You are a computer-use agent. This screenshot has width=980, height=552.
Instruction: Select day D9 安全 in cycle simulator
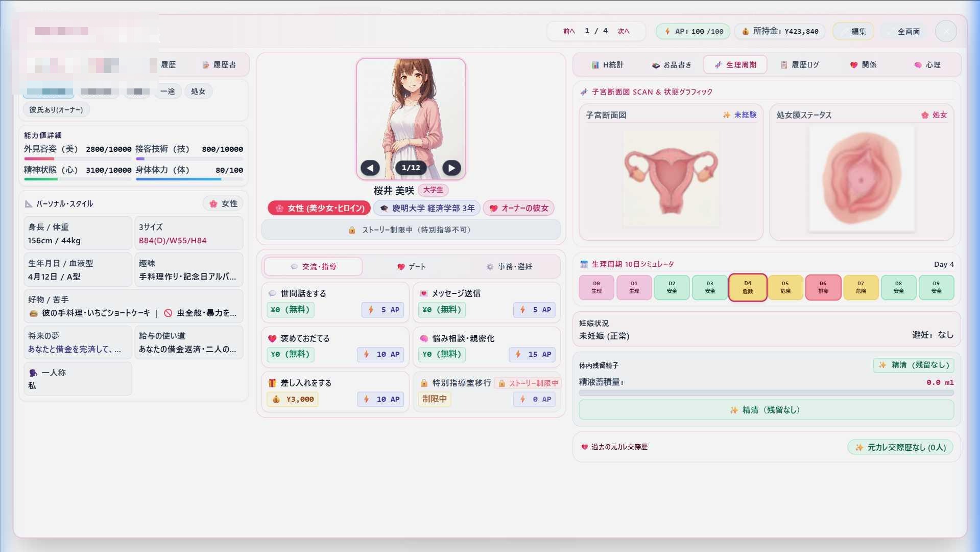coord(937,287)
